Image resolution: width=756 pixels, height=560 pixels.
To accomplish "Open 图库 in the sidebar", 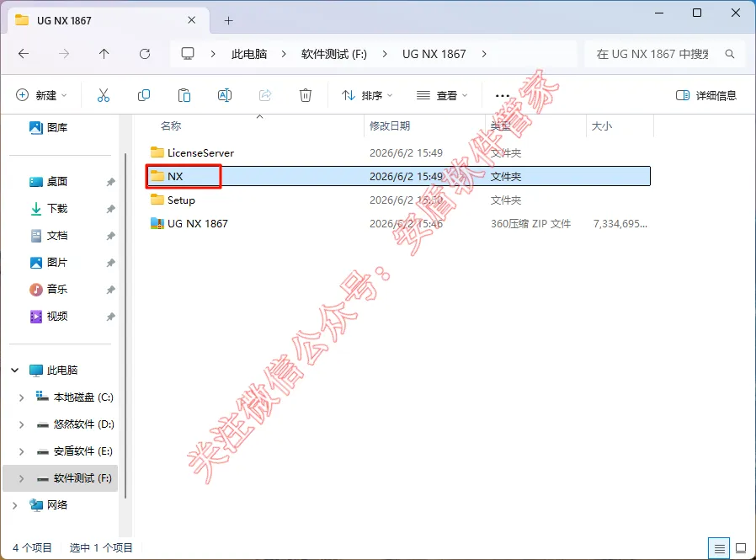I will coord(48,128).
